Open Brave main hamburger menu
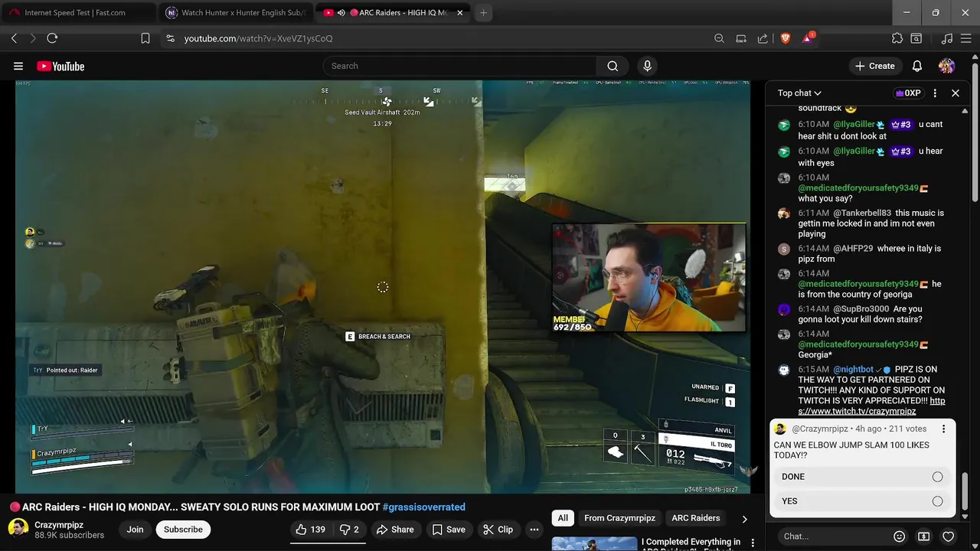The height and width of the screenshot is (551, 980). point(965,38)
